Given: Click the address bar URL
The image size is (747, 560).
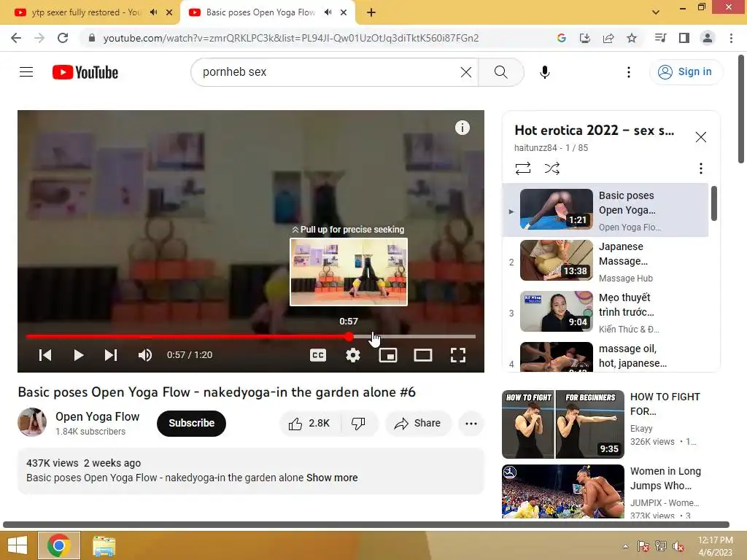Looking at the screenshot, I should tap(290, 38).
